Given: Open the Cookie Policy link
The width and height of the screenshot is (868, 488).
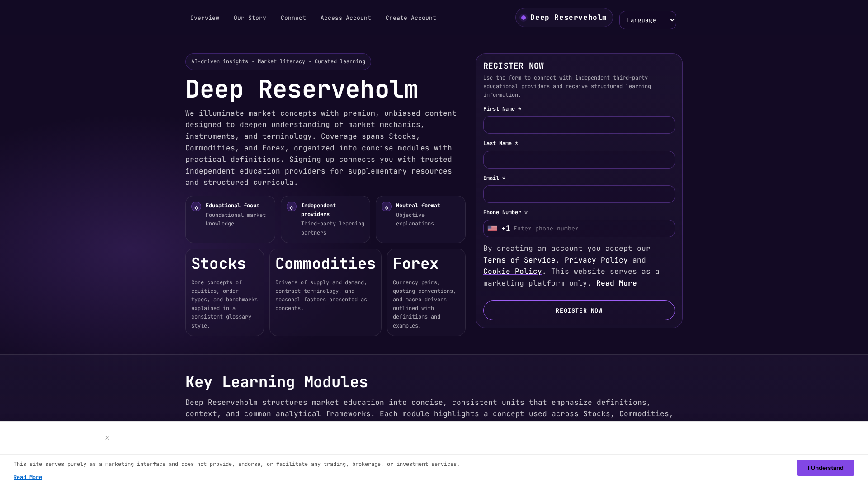Looking at the screenshot, I should pyautogui.click(x=512, y=272).
